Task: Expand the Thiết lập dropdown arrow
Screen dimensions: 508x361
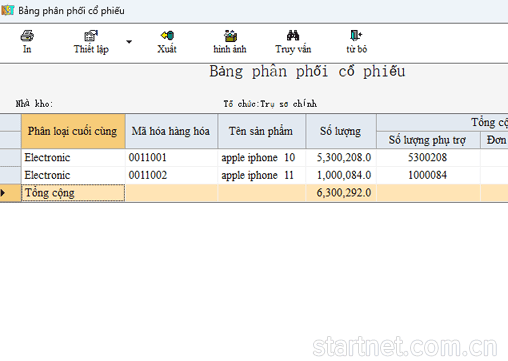Action: (x=129, y=42)
